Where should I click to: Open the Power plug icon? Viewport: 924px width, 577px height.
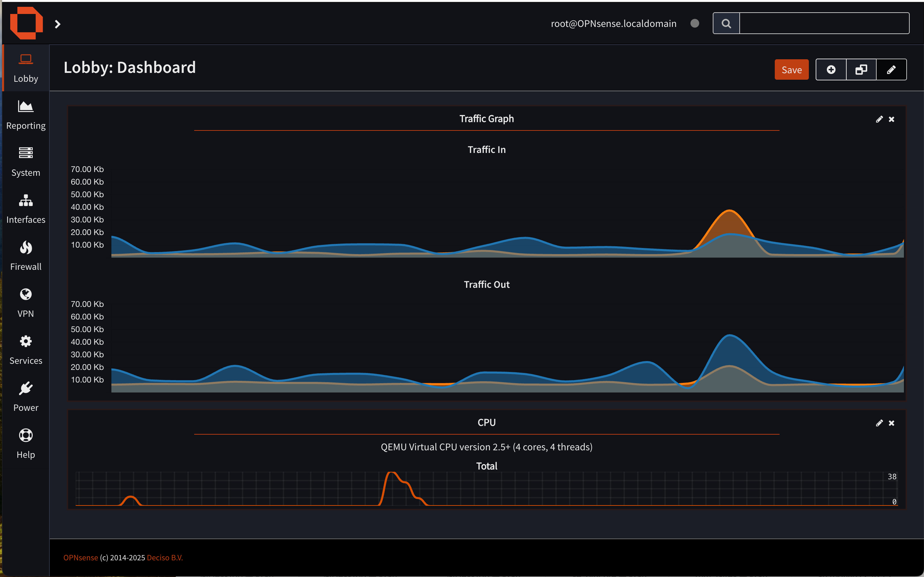(x=26, y=389)
